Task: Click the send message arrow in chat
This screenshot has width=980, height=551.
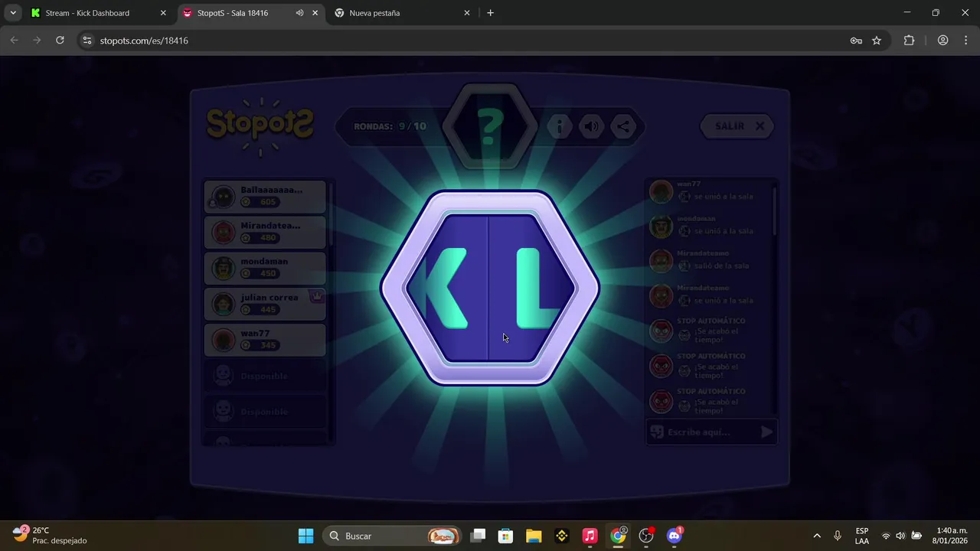Action: click(x=767, y=432)
